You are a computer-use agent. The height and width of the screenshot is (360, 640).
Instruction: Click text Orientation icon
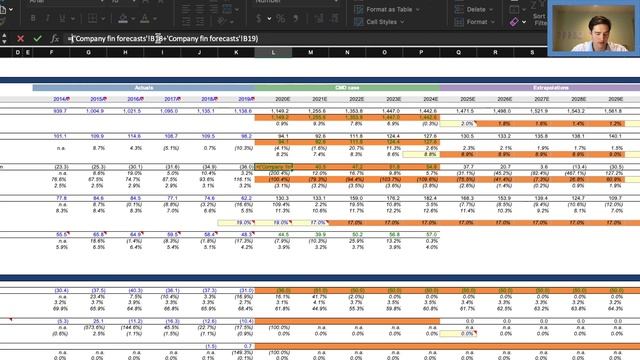point(222,21)
